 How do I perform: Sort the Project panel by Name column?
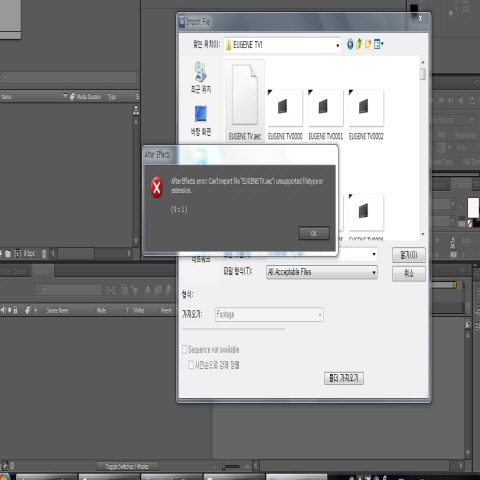[7, 97]
